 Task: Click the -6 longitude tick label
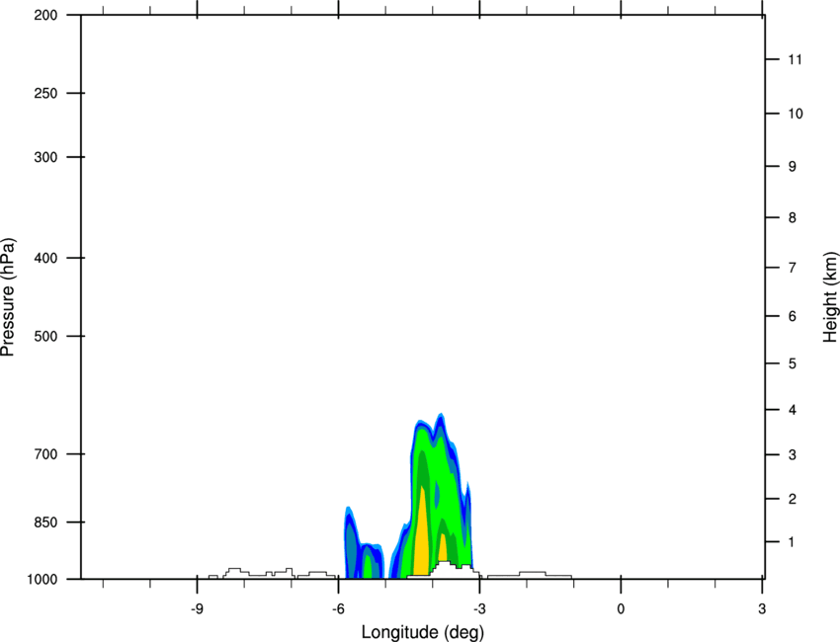click(x=338, y=608)
